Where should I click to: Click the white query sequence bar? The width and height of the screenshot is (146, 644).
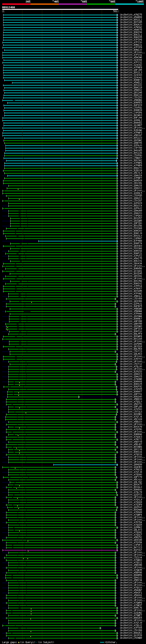pyautogui.click(x=60, y=9)
